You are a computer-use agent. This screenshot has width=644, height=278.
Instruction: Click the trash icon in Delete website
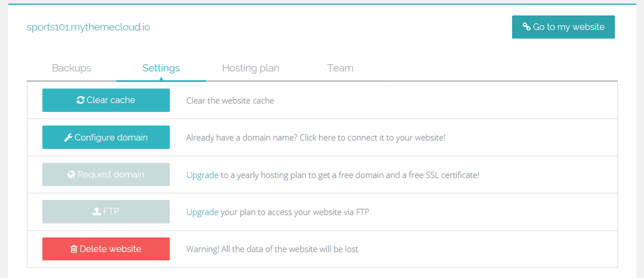(74, 249)
